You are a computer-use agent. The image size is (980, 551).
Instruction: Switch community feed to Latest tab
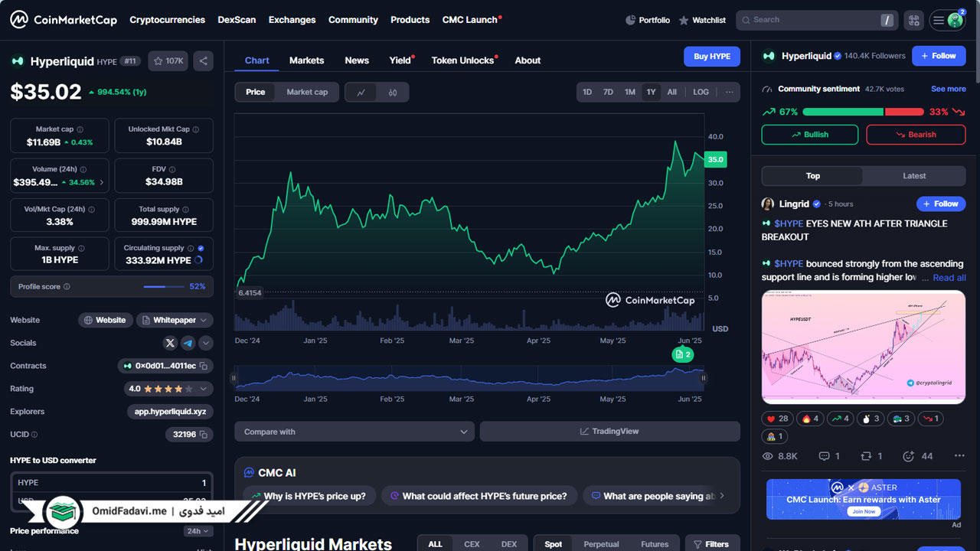(914, 176)
